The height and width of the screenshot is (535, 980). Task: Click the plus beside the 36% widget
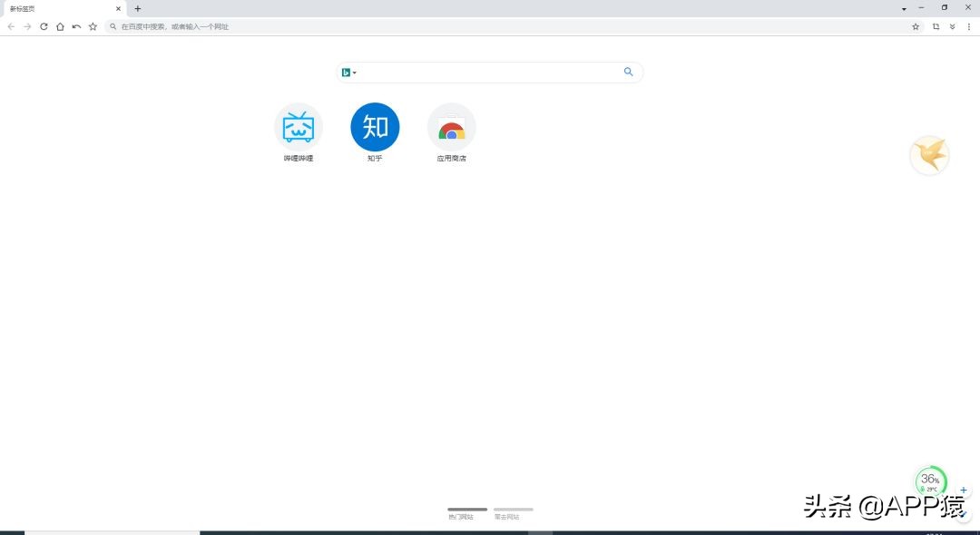coord(963,490)
